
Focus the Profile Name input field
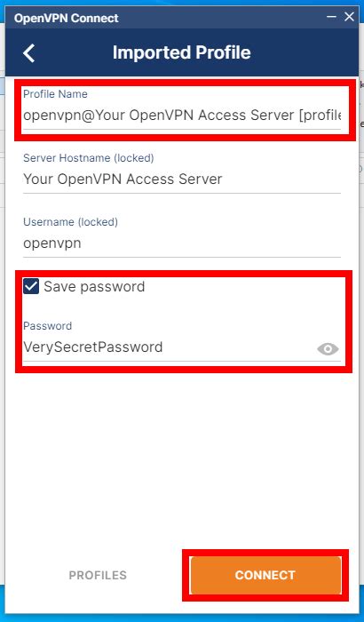[182, 116]
